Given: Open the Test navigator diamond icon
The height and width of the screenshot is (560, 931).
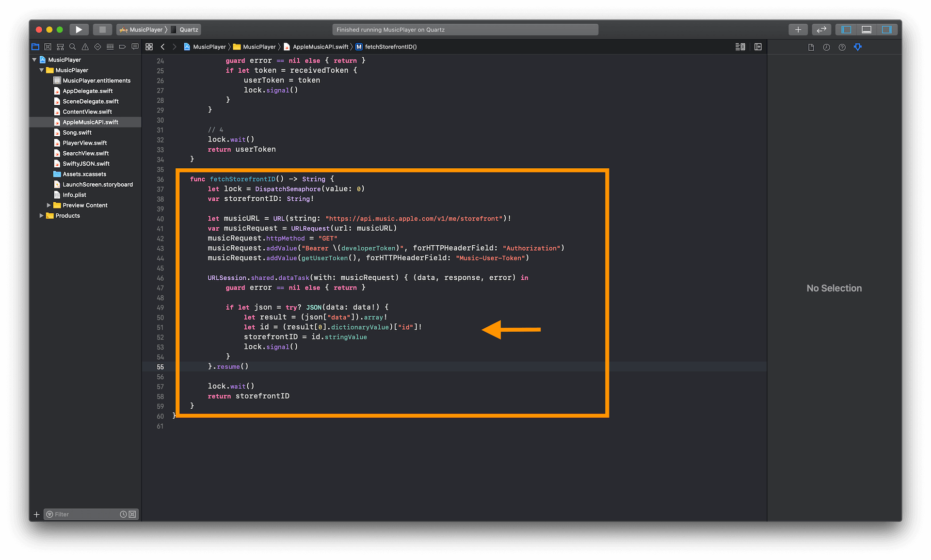Looking at the screenshot, I should coord(97,47).
